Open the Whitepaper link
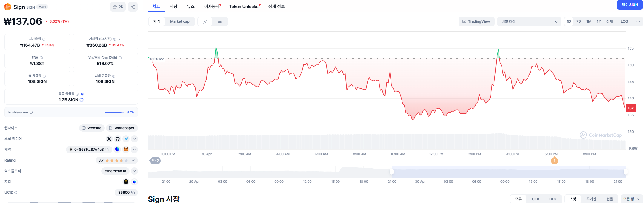644x203 pixels. click(122, 128)
